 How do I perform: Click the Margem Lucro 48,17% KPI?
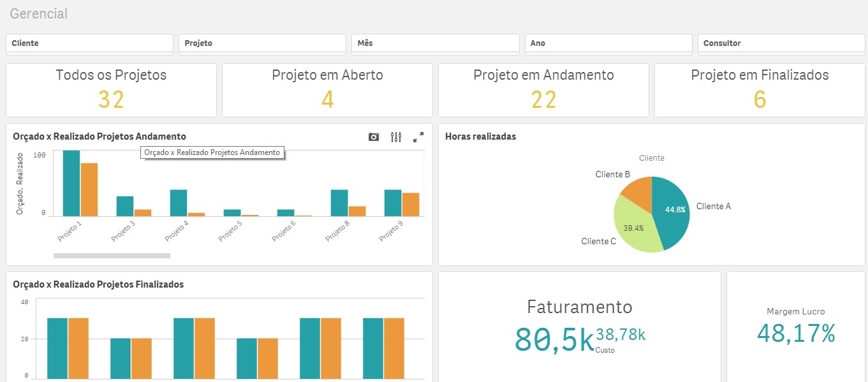click(795, 333)
